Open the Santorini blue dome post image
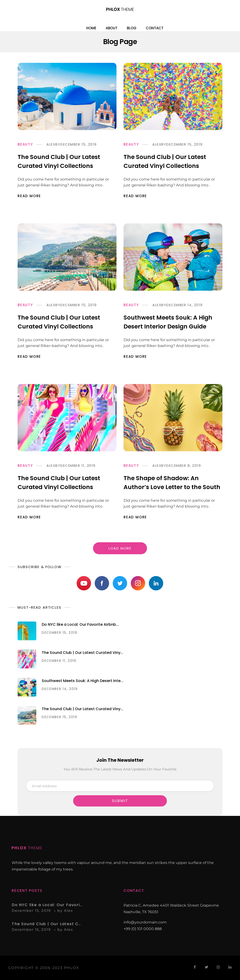Viewport: 240px width, 980px height. pos(67,96)
